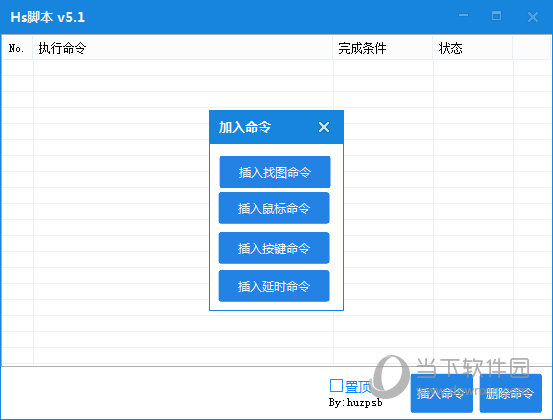Click the By:huzpsb author text

[356, 403]
